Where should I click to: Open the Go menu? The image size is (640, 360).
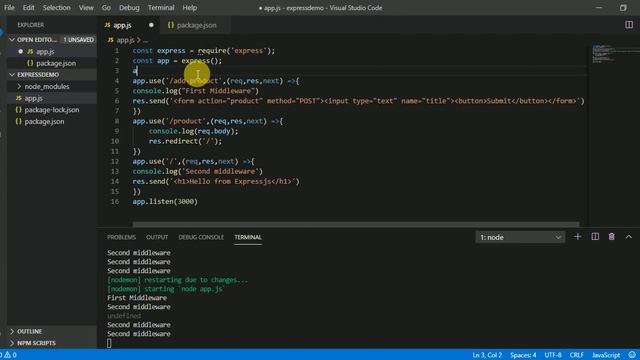pos(106,7)
